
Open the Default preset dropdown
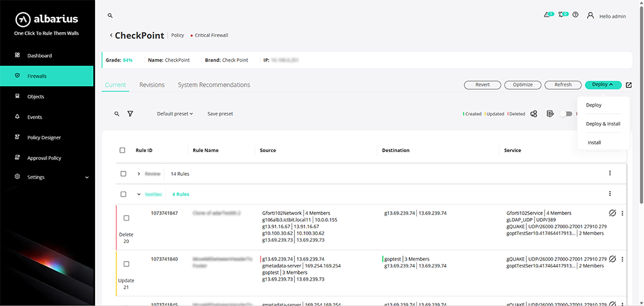[175, 114]
